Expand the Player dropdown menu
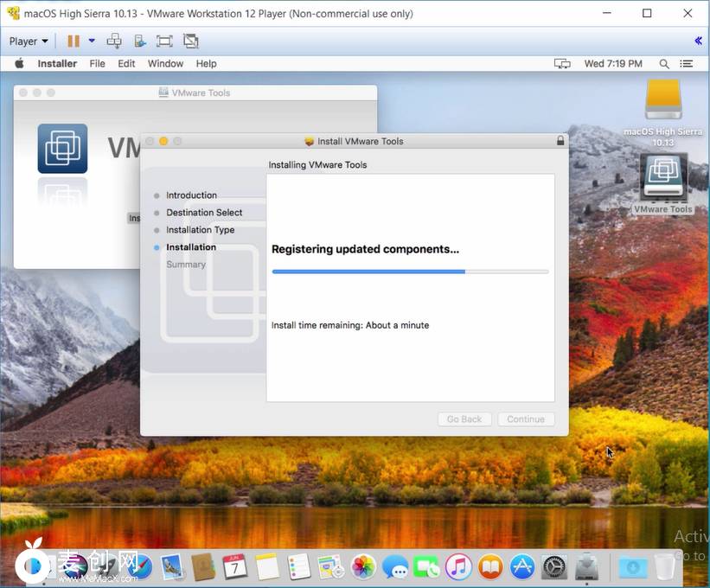710x588 pixels. [x=29, y=41]
